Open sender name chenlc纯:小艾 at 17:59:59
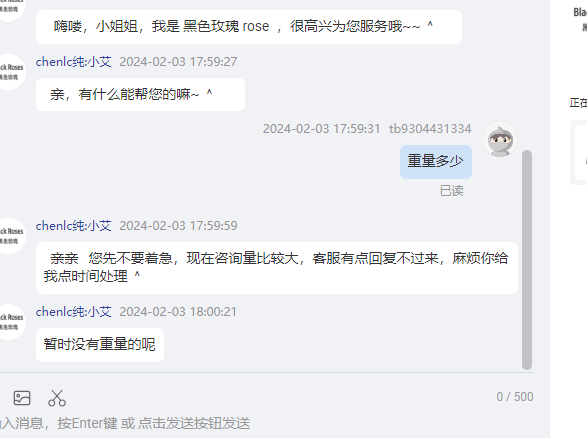The height and width of the screenshot is (438, 587). 74,226
